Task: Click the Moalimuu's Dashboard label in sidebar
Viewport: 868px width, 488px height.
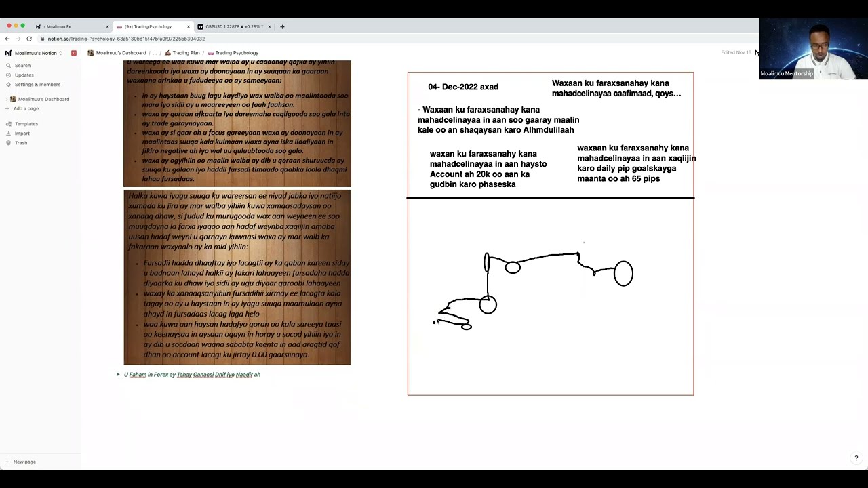Action: tap(43, 99)
